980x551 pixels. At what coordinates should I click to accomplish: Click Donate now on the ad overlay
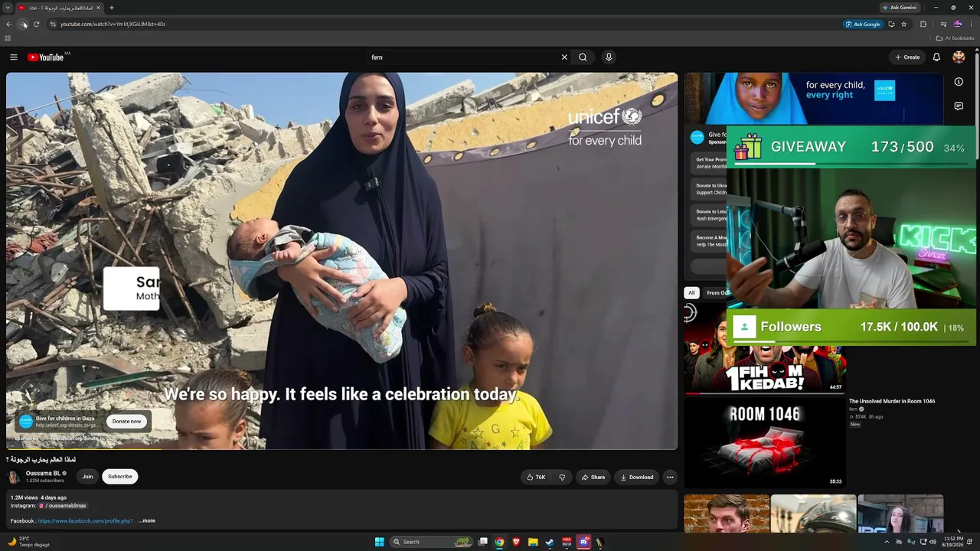click(126, 421)
